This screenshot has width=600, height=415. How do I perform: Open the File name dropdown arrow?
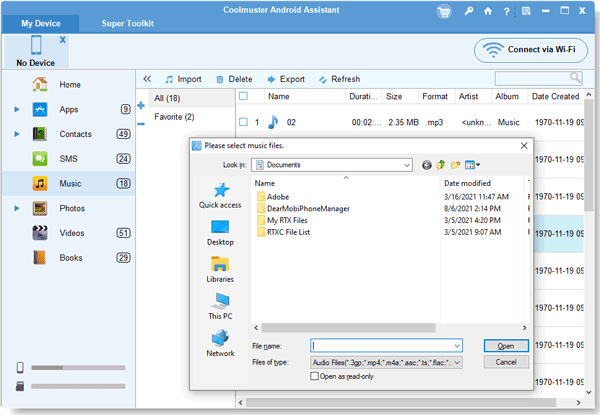pyautogui.click(x=457, y=346)
